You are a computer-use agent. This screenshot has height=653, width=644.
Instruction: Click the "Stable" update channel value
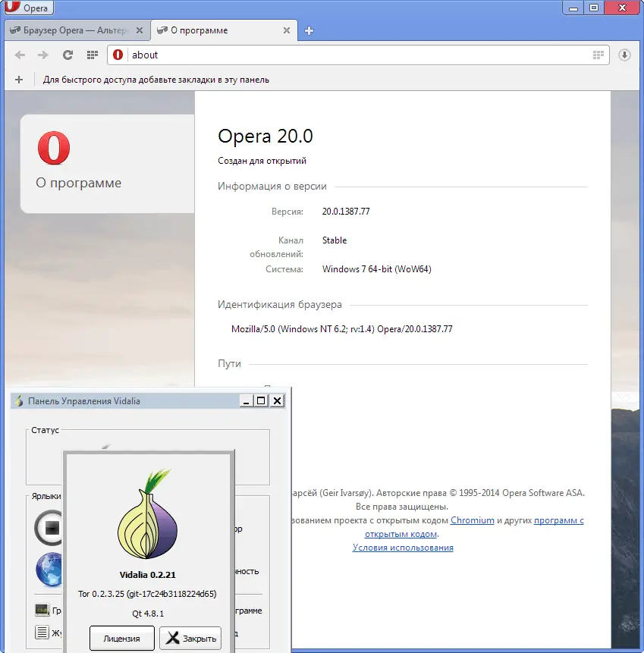[335, 240]
